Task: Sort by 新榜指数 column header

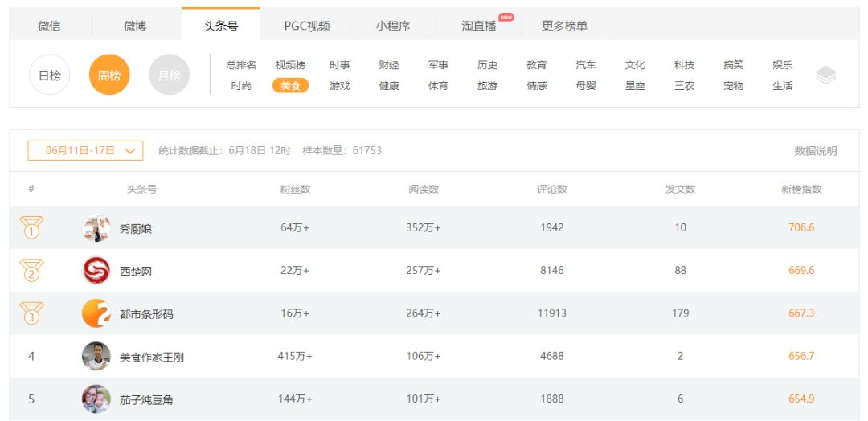Action: point(801,190)
